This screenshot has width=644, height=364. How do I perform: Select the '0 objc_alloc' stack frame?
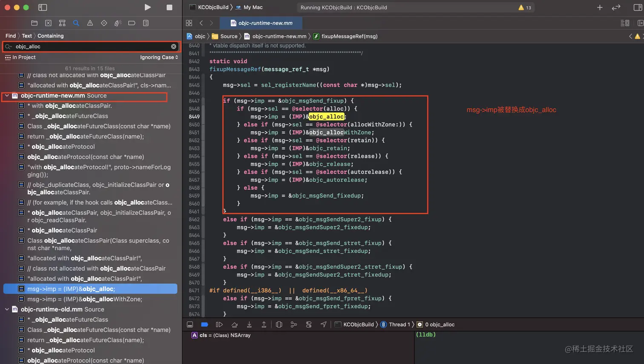click(x=436, y=325)
